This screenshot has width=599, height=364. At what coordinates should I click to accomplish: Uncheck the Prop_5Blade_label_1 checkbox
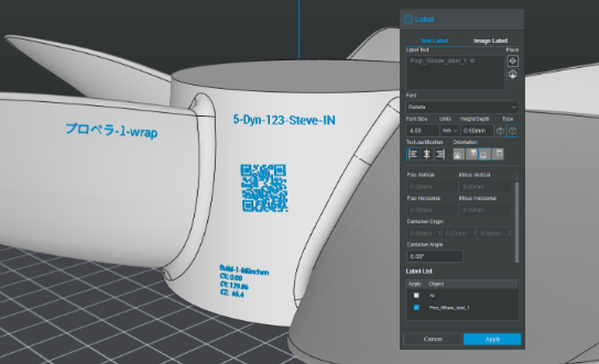pos(416,307)
